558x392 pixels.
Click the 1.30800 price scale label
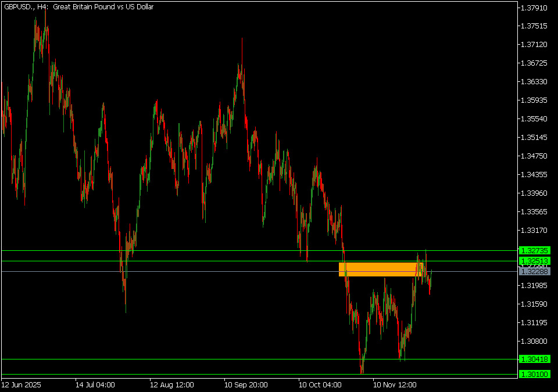tap(535, 341)
